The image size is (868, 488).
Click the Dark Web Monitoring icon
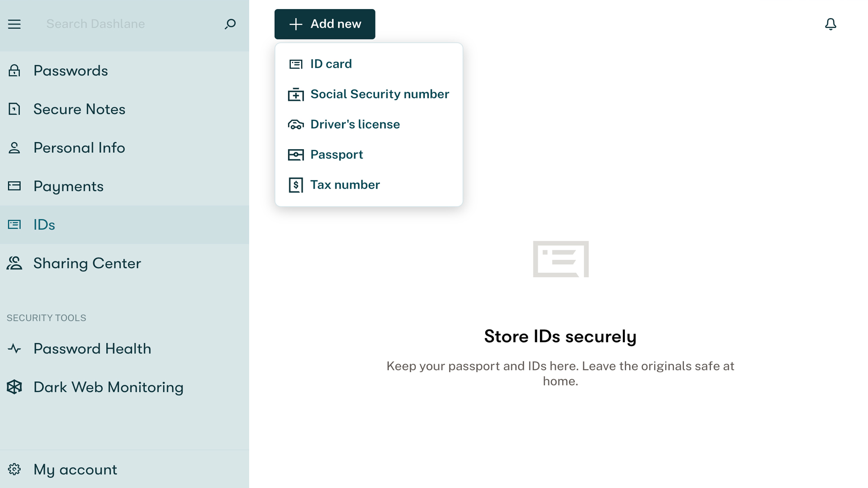click(x=14, y=386)
